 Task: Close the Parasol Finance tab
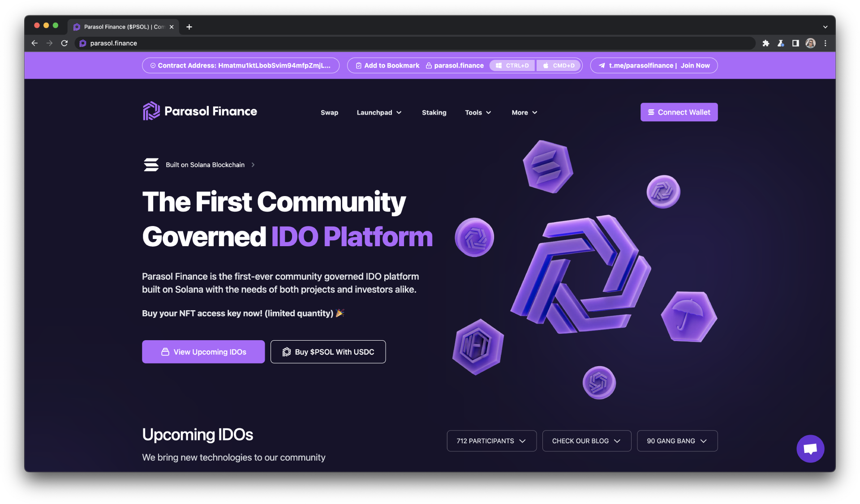point(172,27)
